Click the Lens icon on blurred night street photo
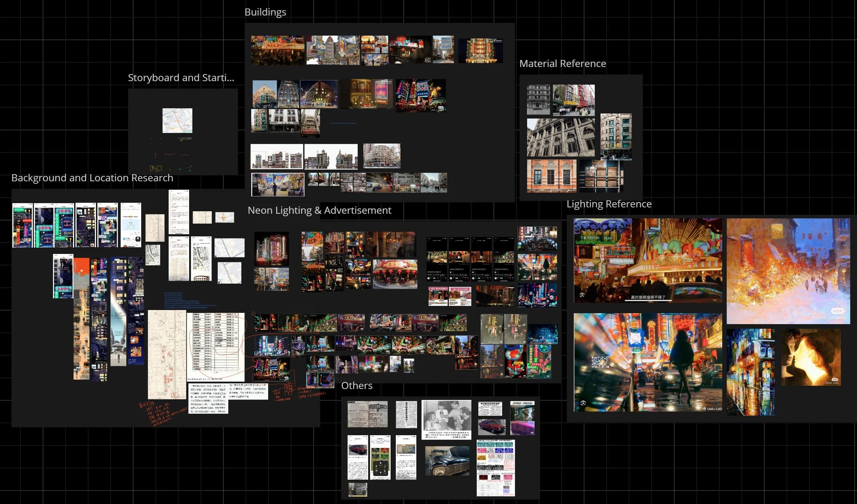The height and width of the screenshot is (504, 857). coord(583,403)
